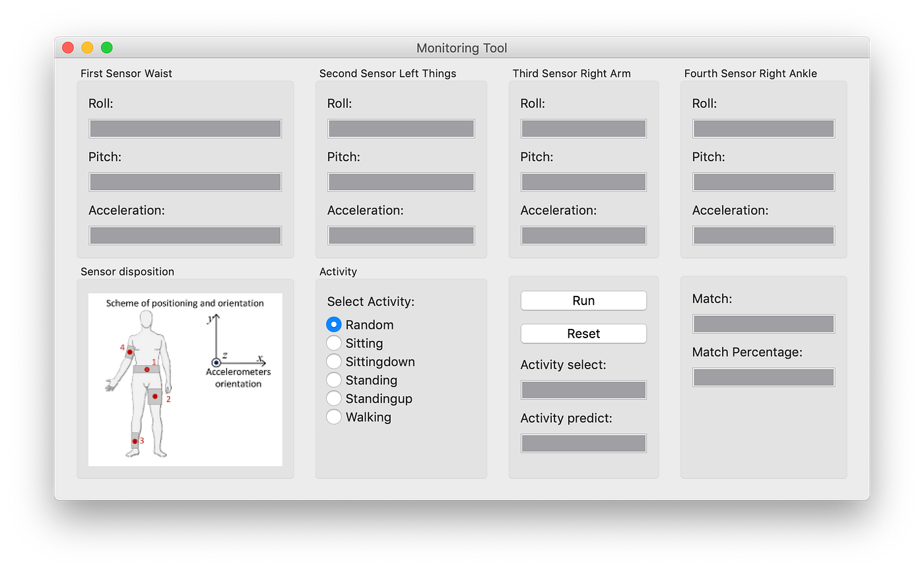Click the Pitch field under Third Sensor Right Arm
The image size is (924, 572).
coord(583,182)
